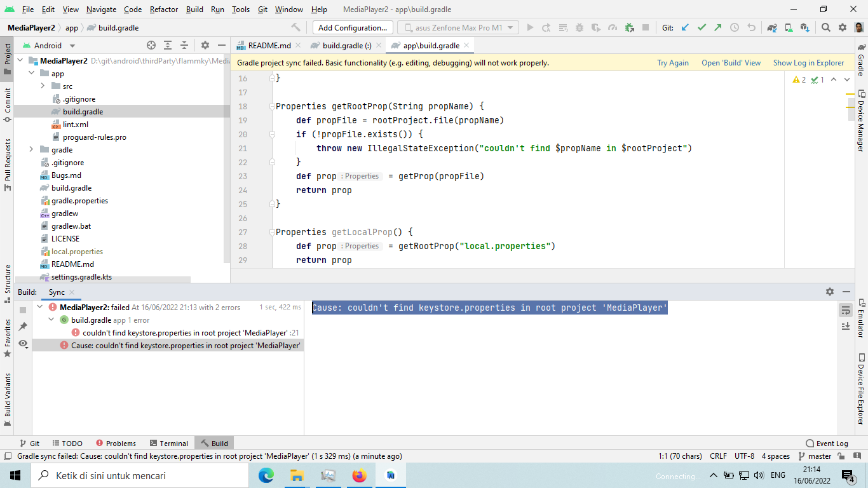Open the Refactor menu

coord(164,10)
